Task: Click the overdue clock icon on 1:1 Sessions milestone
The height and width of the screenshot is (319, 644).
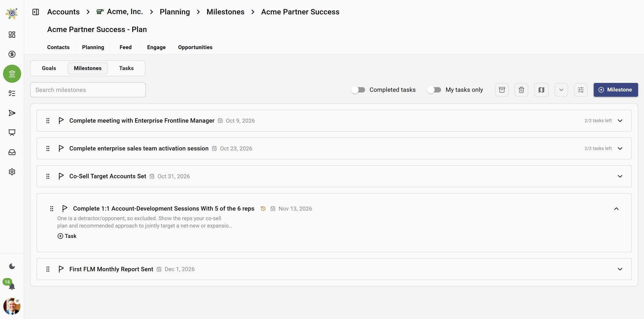Action: coord(263,209)
